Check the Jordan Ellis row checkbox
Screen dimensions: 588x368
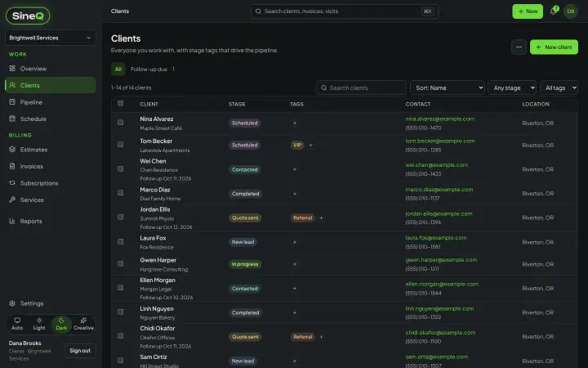tap(120, 217)
